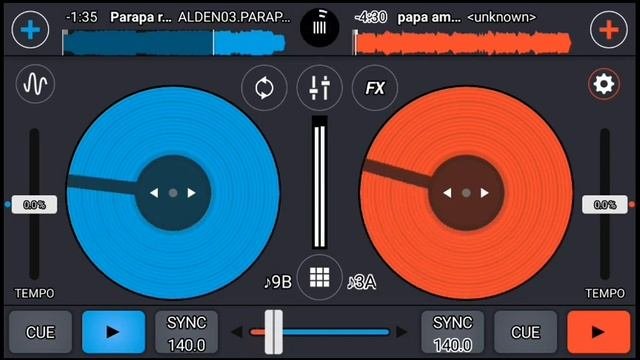Tap the 3A key label
This screenshot has height=360, width=640.
362,282
